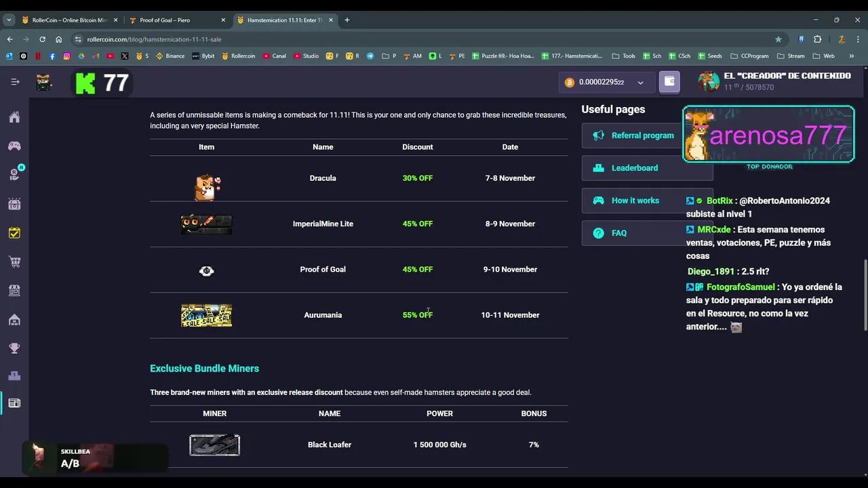
Task: Open the browser Extensions puzzle icon
Action: (817, 39)
